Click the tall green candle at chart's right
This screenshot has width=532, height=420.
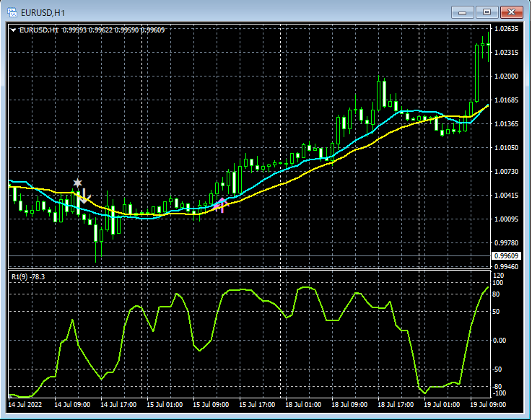tap(476, 72)
